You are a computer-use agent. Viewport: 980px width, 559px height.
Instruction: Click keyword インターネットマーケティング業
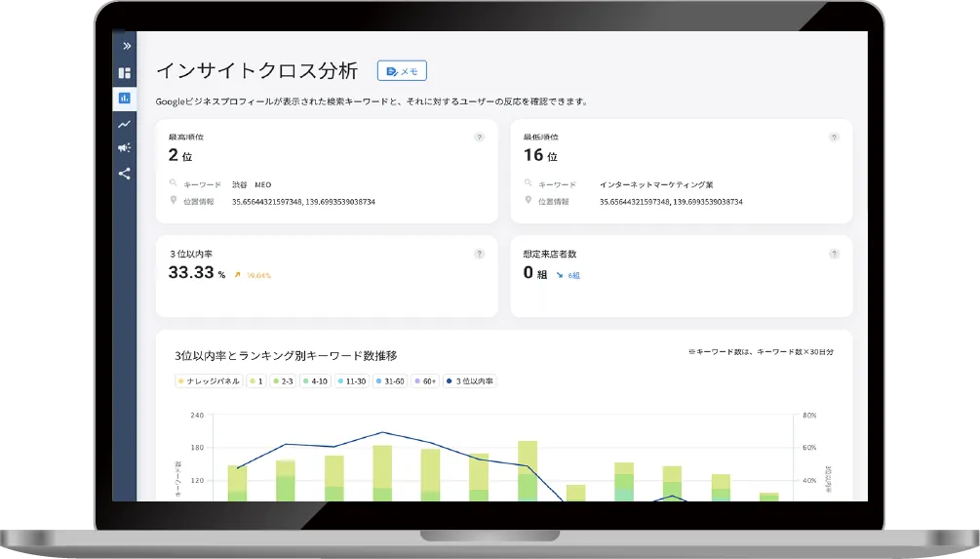pos(656,184)
